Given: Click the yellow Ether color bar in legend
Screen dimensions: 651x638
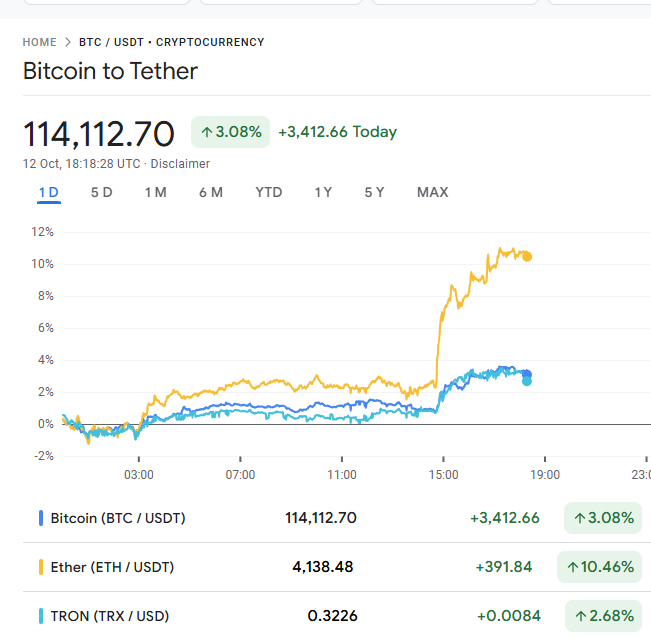Looking at the screenshot, I should point(40,567).
